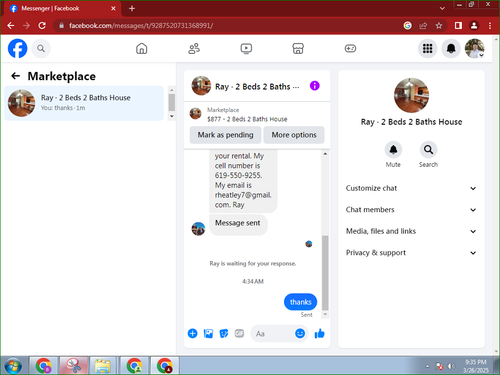Open the browser side panel icon
500x375 pixels.
click(x=458, y=26)
